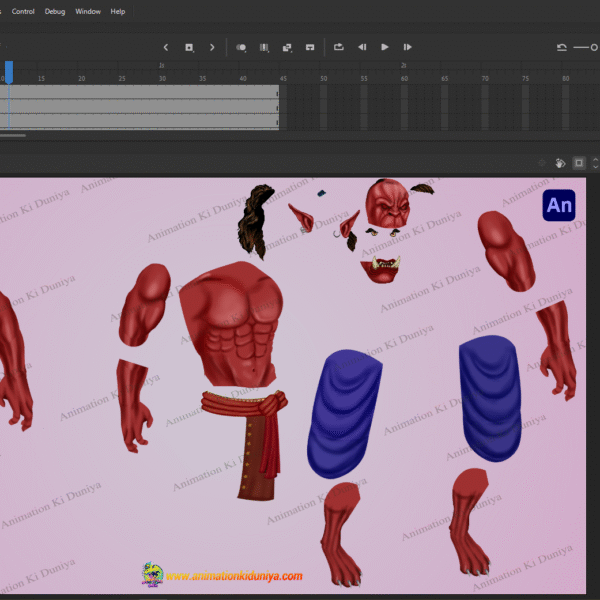Screen dimensions: 600x600
Task: Select the upper arm beside the torso
Action: click(145, 305)
